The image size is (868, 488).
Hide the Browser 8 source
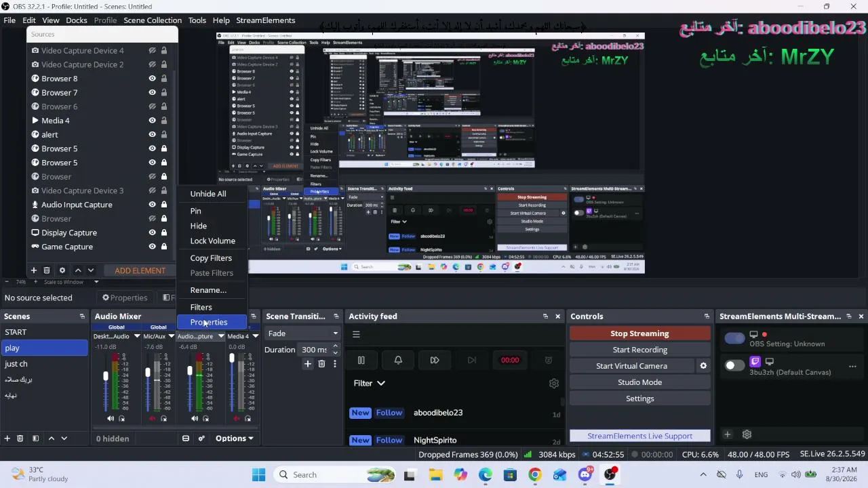(153, 79)
